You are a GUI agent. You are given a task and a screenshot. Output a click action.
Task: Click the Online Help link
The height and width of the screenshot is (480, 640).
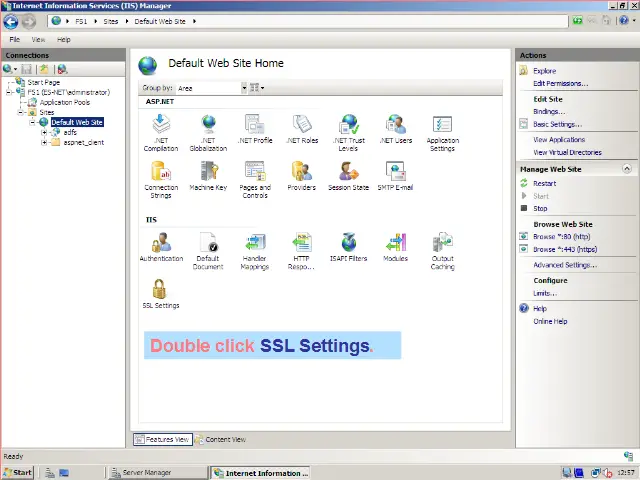point(550,321)
